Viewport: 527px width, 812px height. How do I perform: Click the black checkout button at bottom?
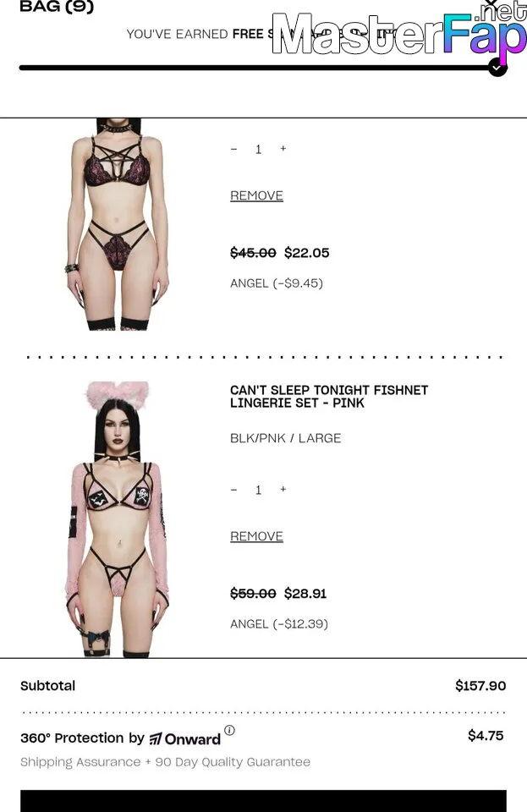[264, 801]
